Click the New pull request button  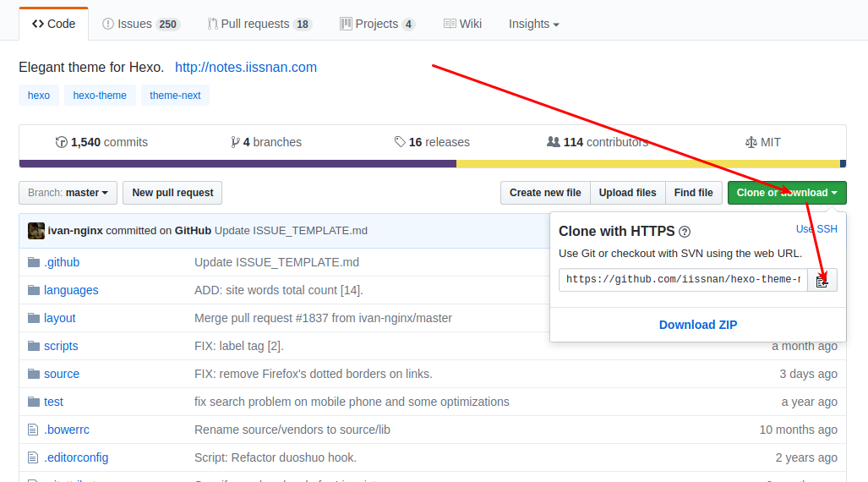pos(172,193)
